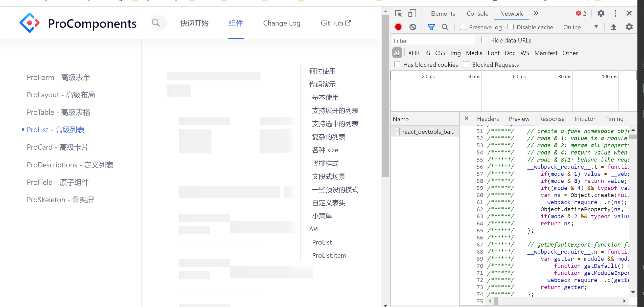Viewport: 644px width, 307px height.
Task: Switch to the Elements tab
Action: click(443, 14)
